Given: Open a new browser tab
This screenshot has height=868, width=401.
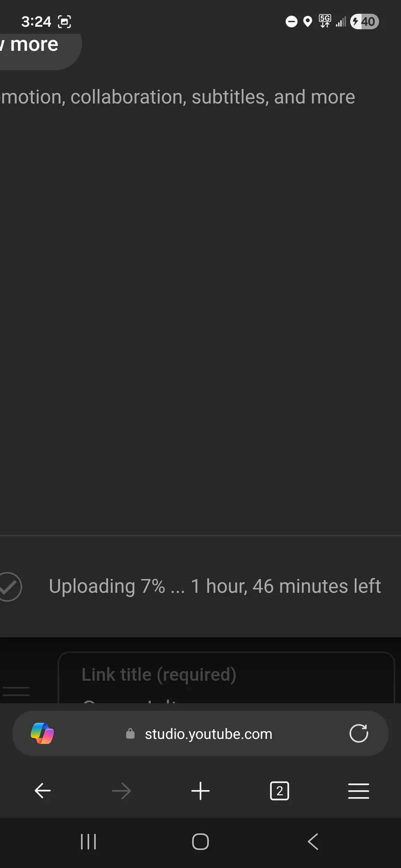Looking at the screenshot, I should 200,791.
